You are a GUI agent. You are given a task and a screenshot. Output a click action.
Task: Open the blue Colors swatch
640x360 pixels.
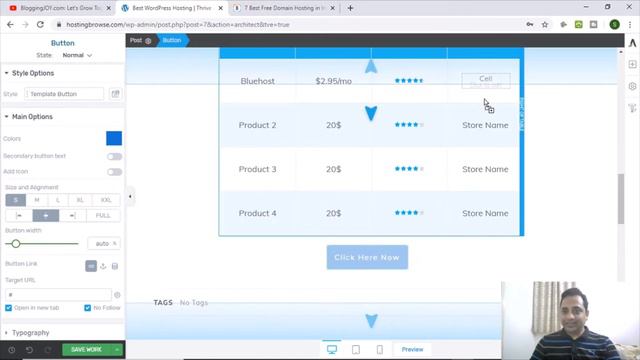pyautogui.click(x=114, y=138)
